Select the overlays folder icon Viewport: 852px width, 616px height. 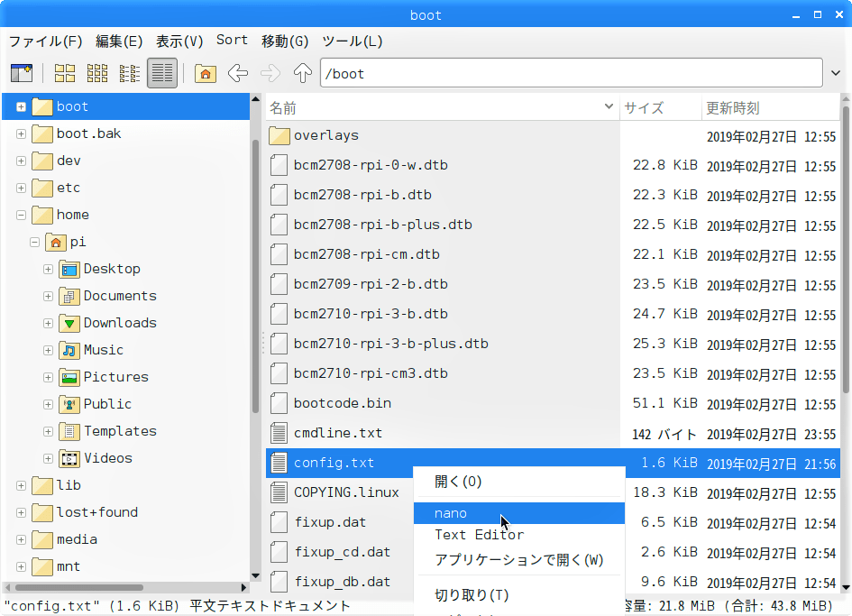point(279,135)
